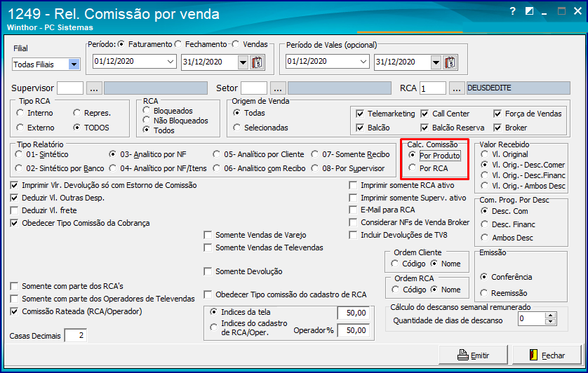The height and width of the screenshot is (373, 588).
Task: Uncheck the Balcão Reserva checkbox
Action: (x=425, y=128)
